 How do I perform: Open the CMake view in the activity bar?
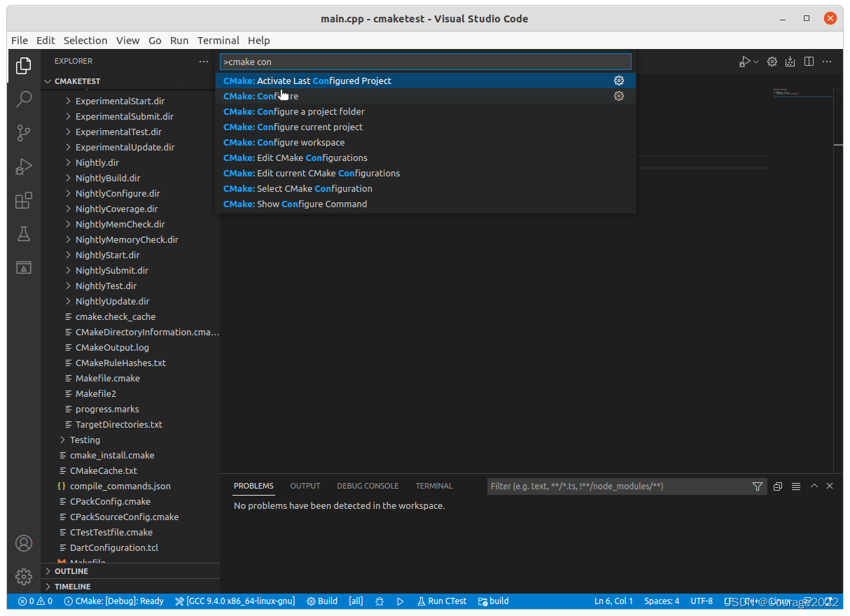tap(24, 267)
